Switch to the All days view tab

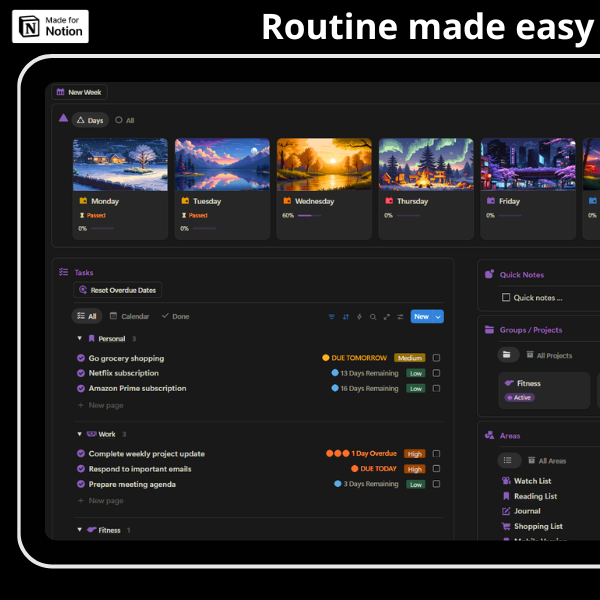pos(125,120)
